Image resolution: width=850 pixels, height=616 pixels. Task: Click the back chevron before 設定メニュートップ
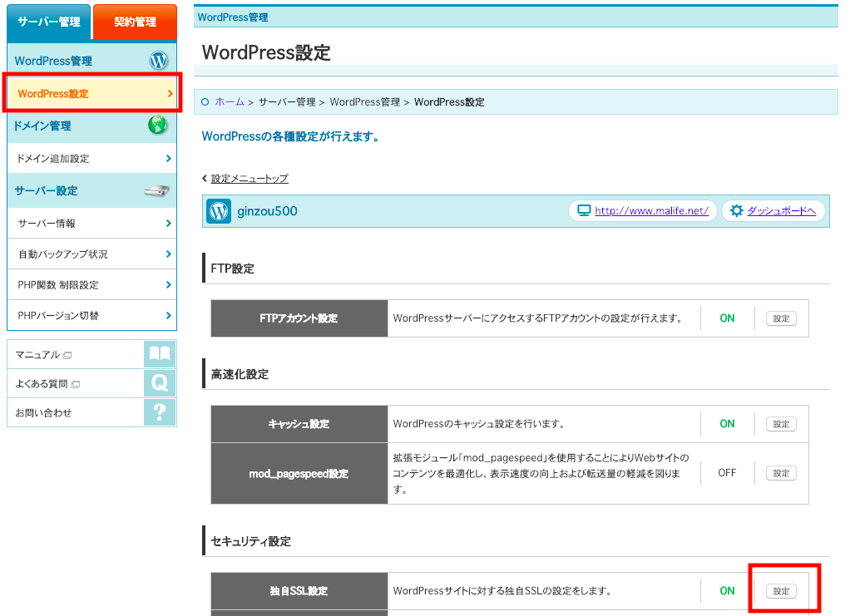205,178
